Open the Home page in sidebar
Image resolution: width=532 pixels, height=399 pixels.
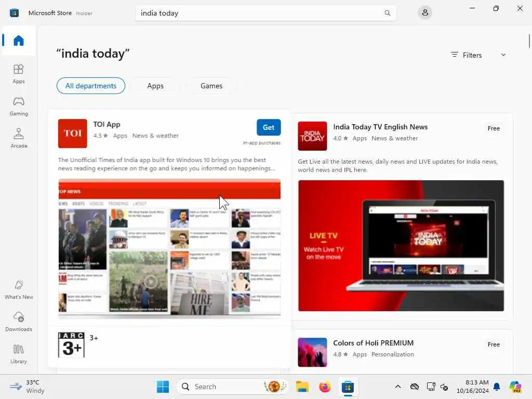click(19, 41)
